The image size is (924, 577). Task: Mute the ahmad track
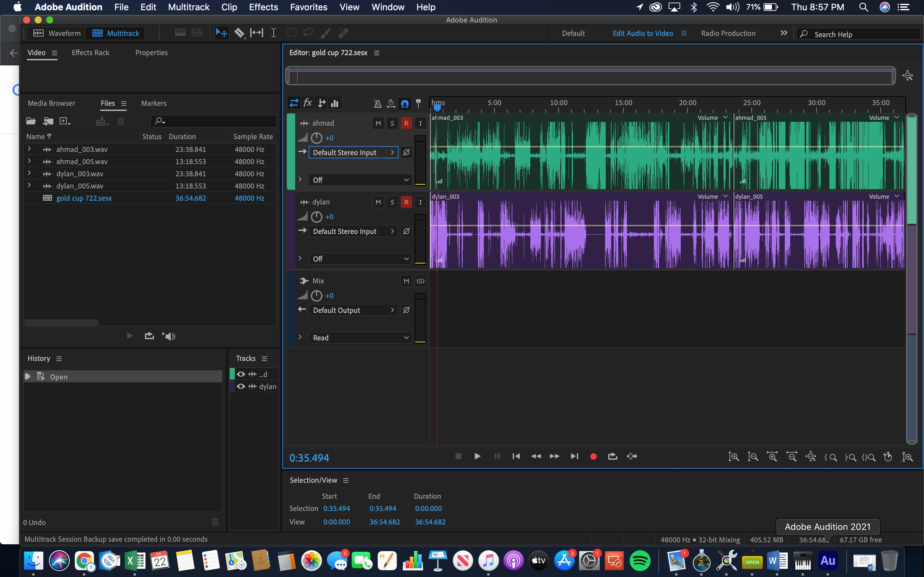pos(378,123)
